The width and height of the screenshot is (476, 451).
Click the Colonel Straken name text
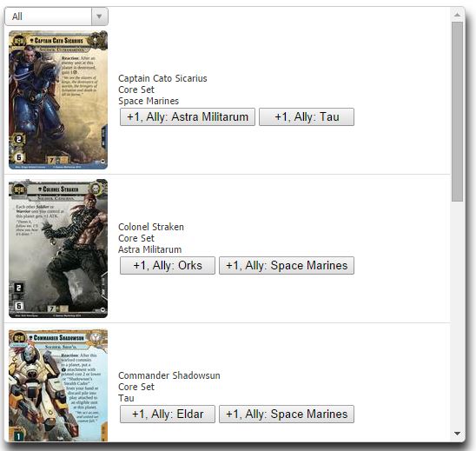click(x=151, y=227)
